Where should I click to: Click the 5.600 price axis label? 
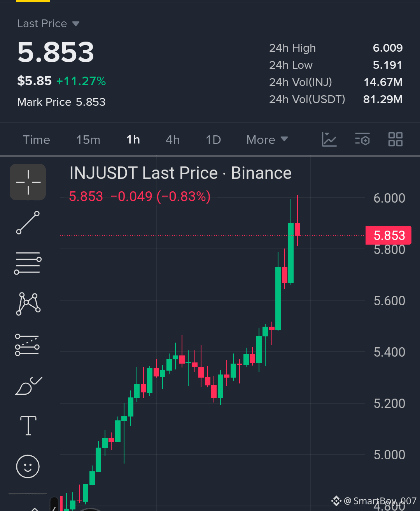tap(389, 301)
